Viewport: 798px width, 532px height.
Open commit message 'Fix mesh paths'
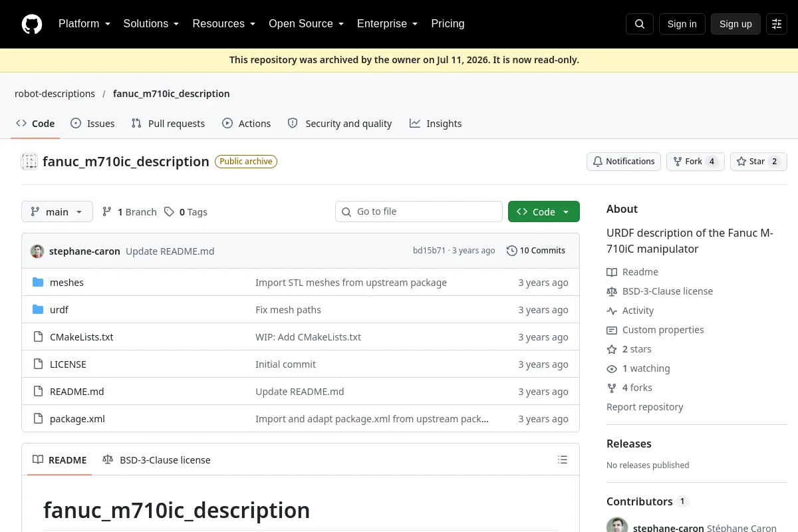click(x=288, y=310)
